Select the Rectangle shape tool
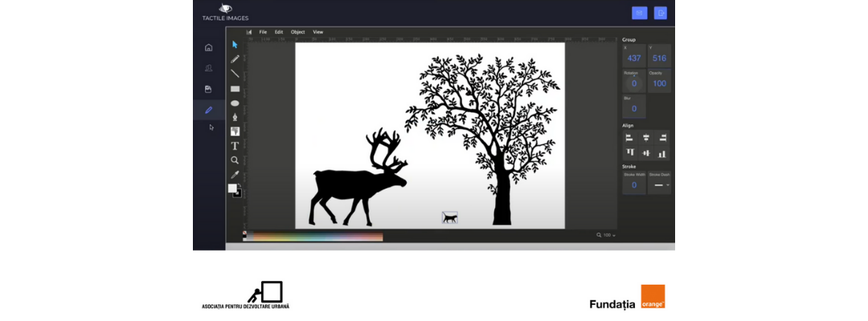 [235, 88]
